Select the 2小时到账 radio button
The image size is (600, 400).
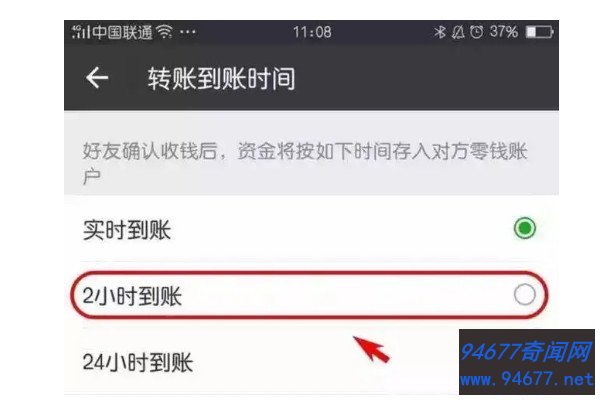click(x=524, y=295)
